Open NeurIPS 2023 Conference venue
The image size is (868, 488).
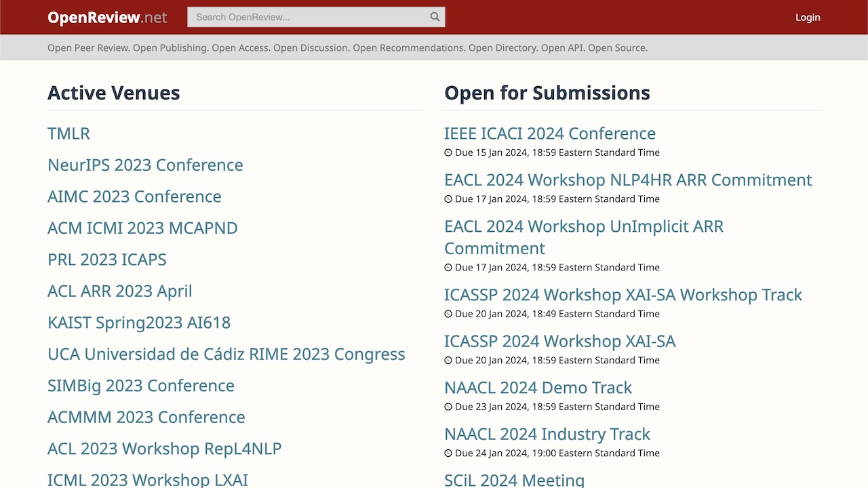pyautogui.click(x=145, y=165)
